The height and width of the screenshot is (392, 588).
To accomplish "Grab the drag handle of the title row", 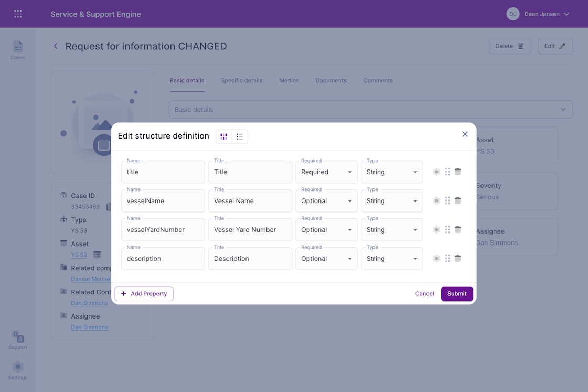I will point(447,172).
